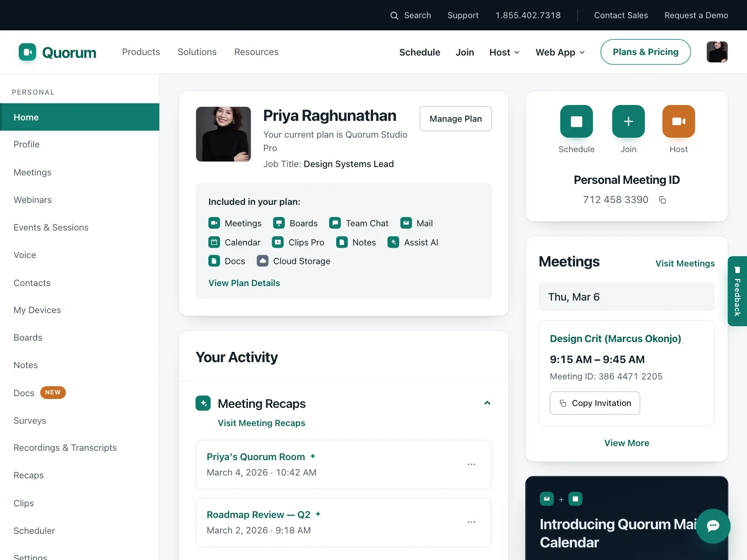Open Voice in the sidebar

(80, 255)
